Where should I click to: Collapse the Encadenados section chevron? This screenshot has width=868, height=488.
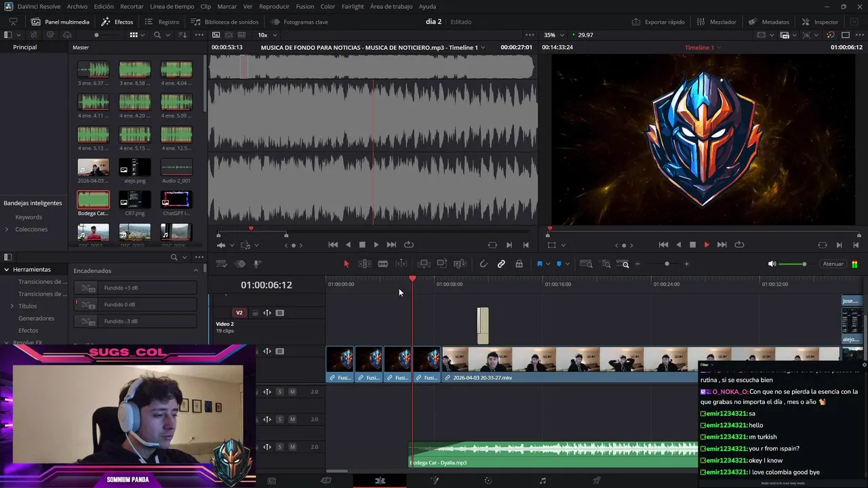point(196,270)
